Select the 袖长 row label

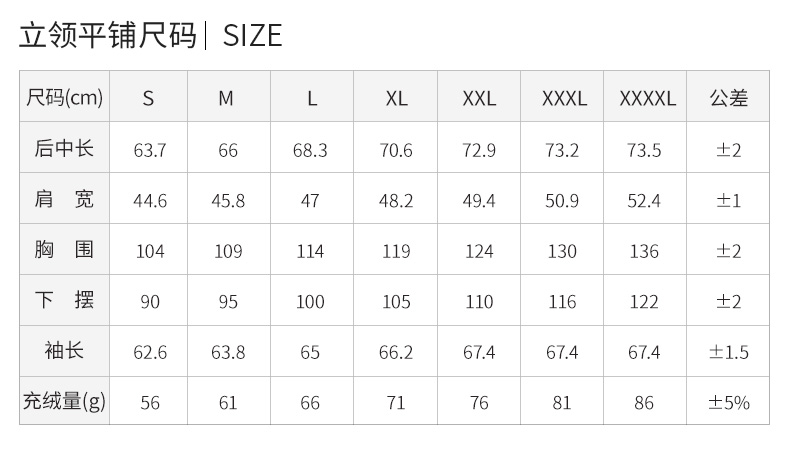[x=64, y=351]
